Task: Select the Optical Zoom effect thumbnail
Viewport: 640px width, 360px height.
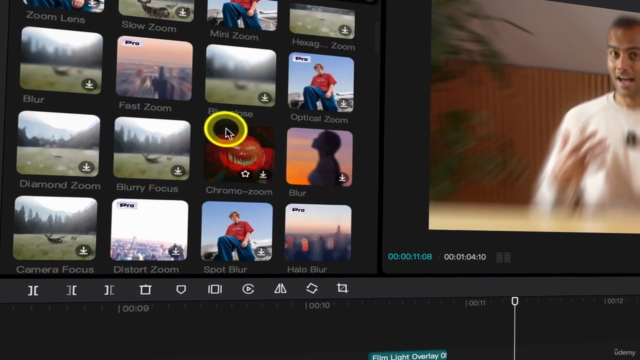Action: pyautogui.click(x=321, y=82)
